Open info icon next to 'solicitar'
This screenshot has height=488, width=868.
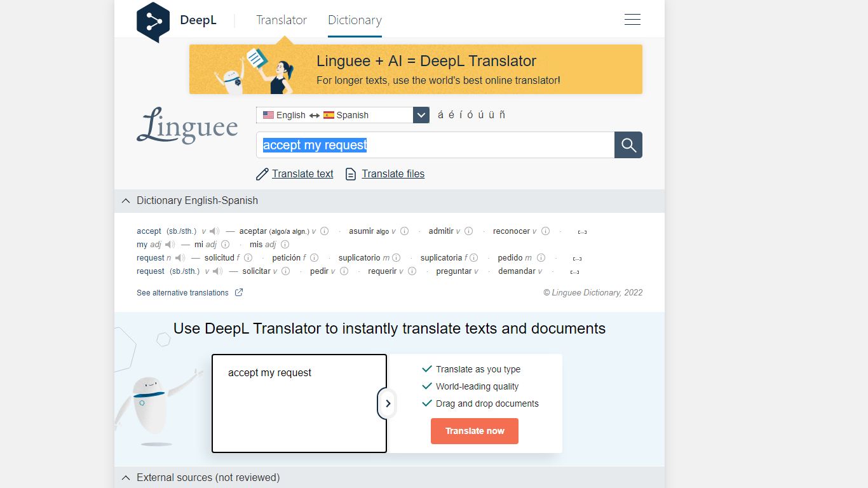[x=285, y=271]
